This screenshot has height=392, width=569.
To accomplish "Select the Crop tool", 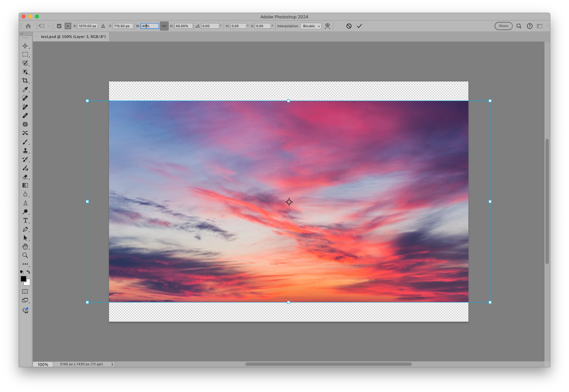I will pos(25,81).
